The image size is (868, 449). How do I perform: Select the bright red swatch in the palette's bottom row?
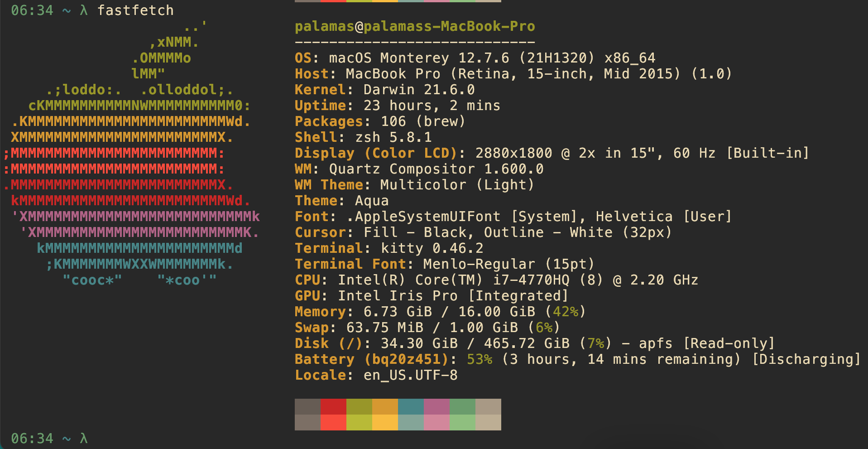coord(333,422)
